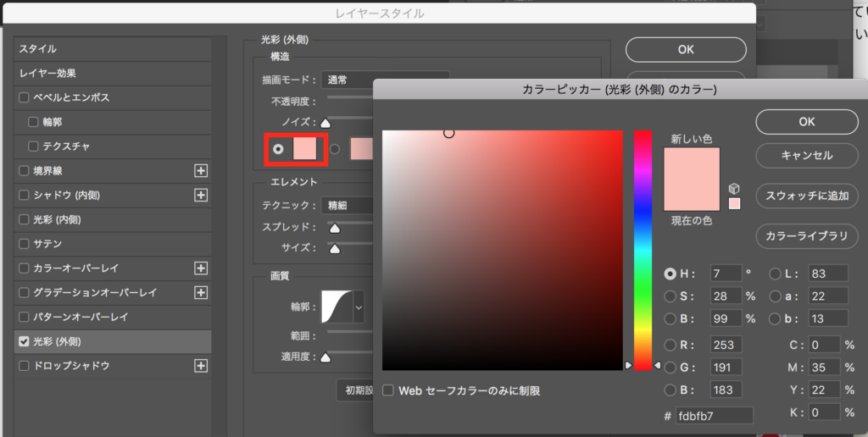The image size is (868, 437).
Task: Add another カラーオーバーレイ effect with plus icon
Action: 201,268
